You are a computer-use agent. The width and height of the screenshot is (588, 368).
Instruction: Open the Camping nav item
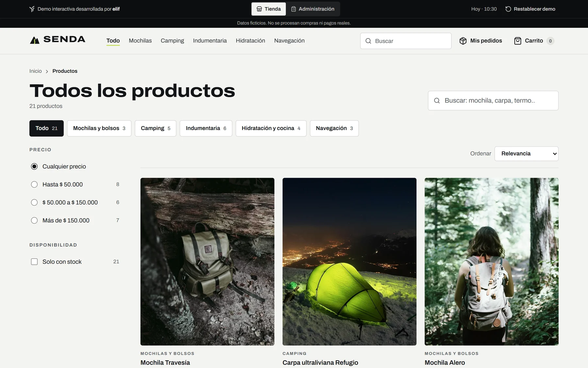coord(172,41)
